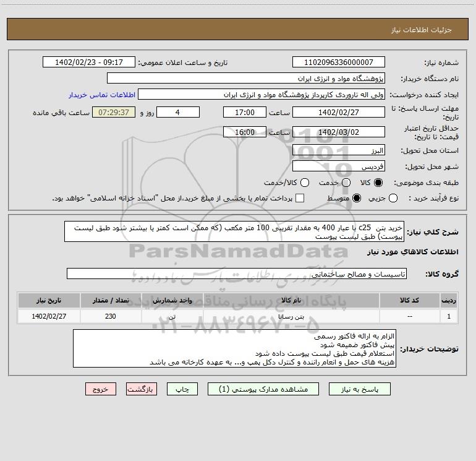
Task: Click the response hour field 17:00
Action: click(x=245, y=112)
